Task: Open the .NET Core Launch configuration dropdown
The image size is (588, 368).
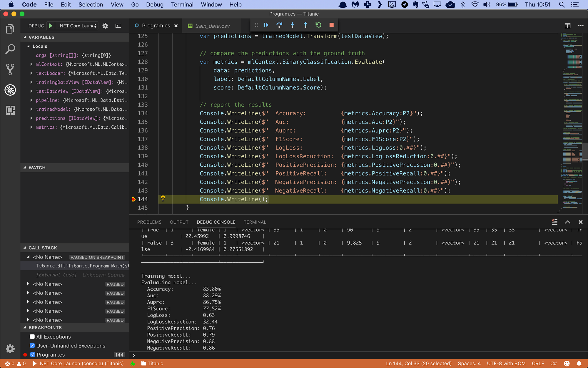Action: [x=77, y=26]
